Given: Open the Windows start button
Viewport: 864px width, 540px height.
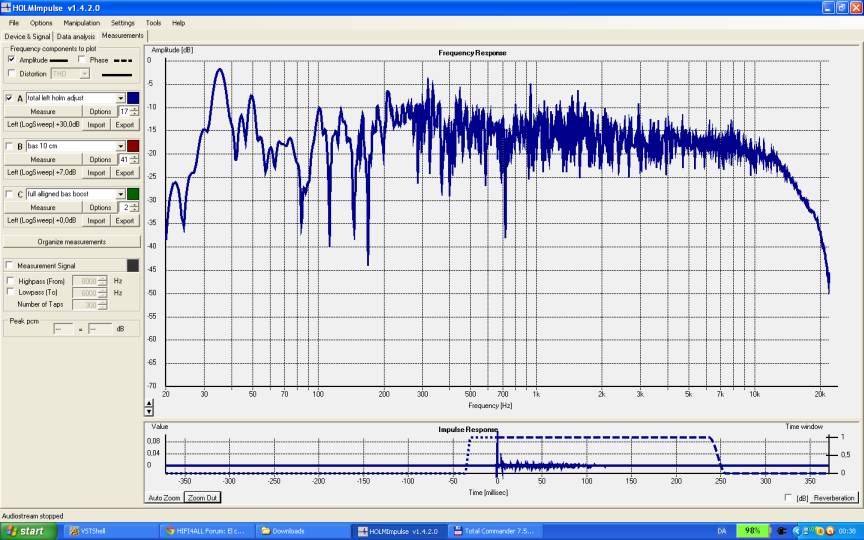Looking at the screenshot, I should tap(28, 531).
